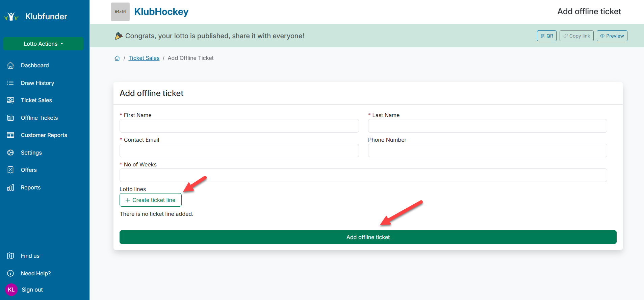The image size is (644, 300).
Task: Open the Lotto Actions dropdown
Action: (x=43, y=44)
